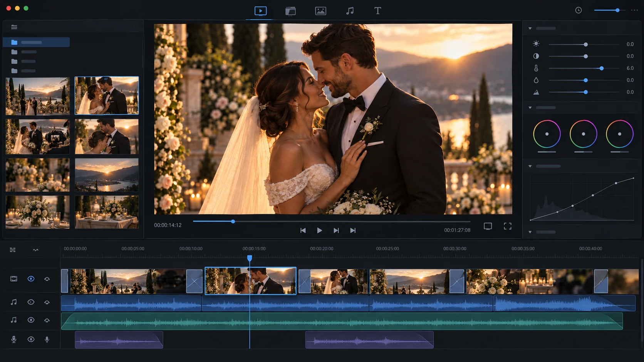Click the first color wheel
The width and height of the screenshot is (644, 362).
pos(547,134)
